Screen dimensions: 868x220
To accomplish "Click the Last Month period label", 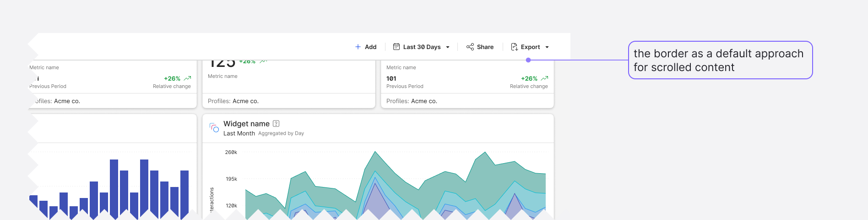I will pos(239,133).
